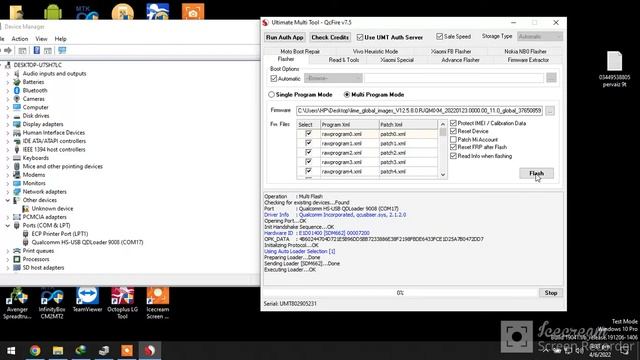Open the Boot Options loader dropdown

[333, 78]
